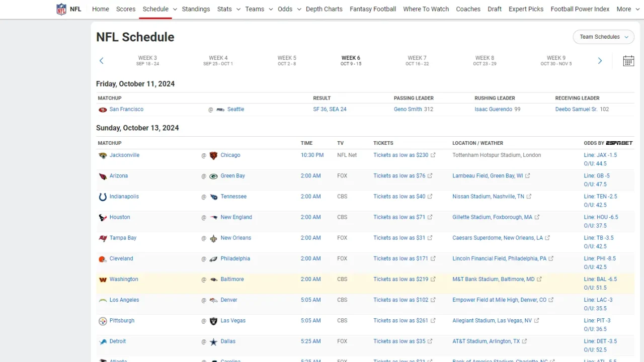Go to previous weeks arrow
Viewport: 644px width, 362px height.
pos(101,61)
